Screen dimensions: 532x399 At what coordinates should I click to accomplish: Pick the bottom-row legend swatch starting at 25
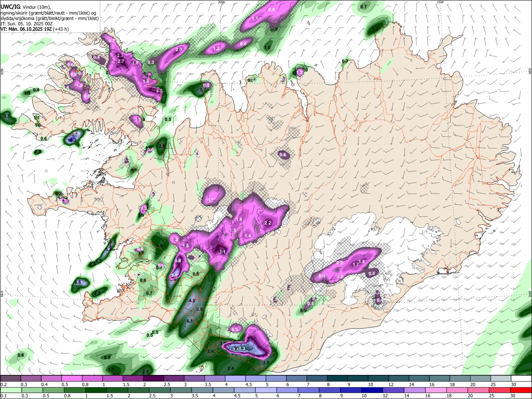click(499, 390)
